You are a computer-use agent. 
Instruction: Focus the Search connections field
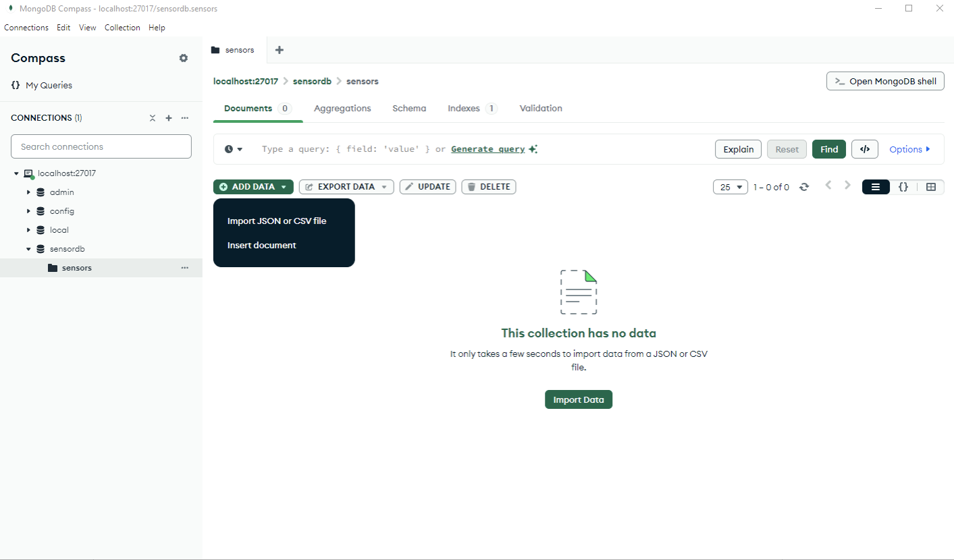click(101, 146)
